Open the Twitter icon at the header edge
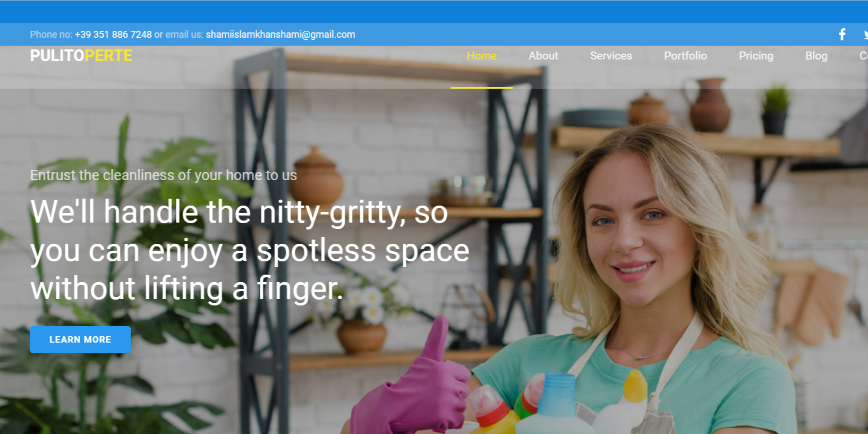This screenshot has height=434, width=868. [x=865, y=35]
